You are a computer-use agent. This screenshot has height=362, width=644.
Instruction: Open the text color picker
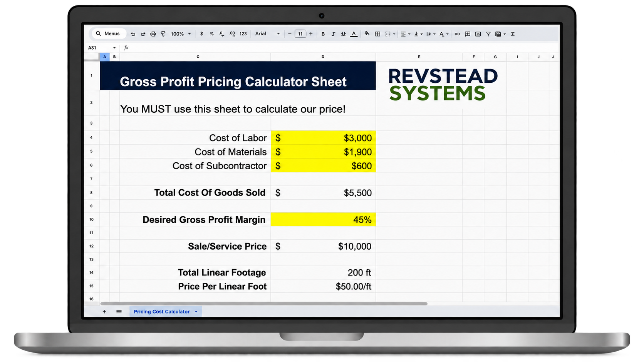(354, 34)
